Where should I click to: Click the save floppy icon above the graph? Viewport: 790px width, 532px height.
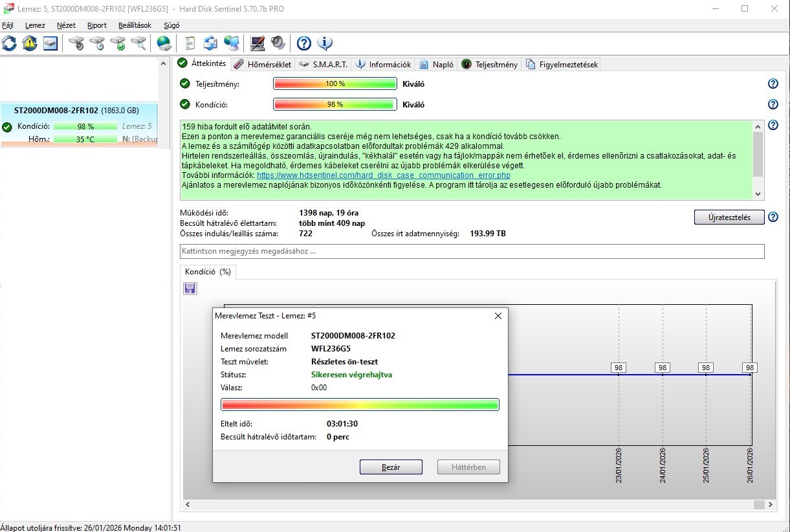[190, 289]
